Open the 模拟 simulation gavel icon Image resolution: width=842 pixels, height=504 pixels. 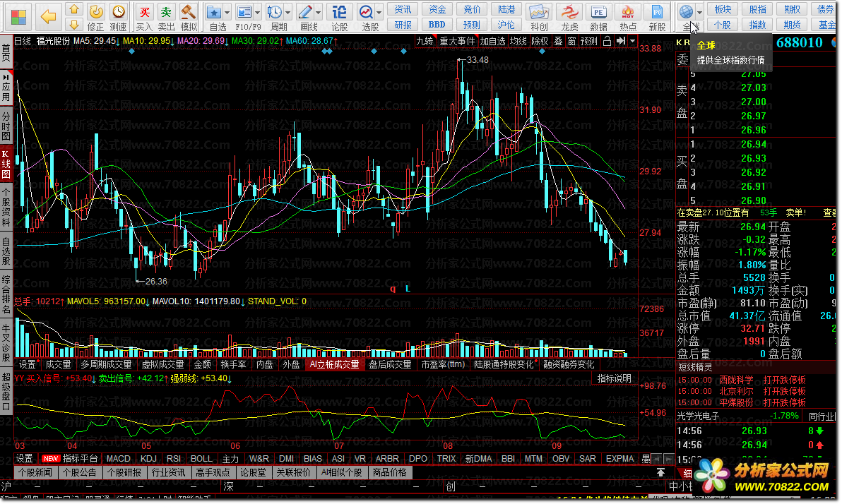point(189,12)
